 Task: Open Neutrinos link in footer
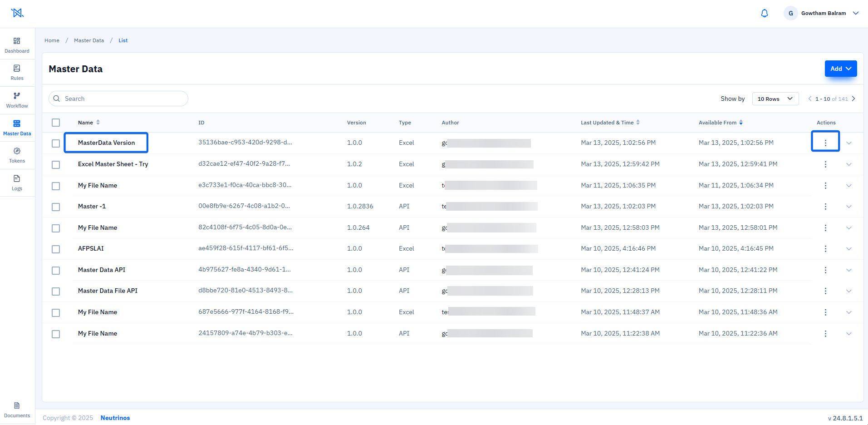[x=115, y=418]
